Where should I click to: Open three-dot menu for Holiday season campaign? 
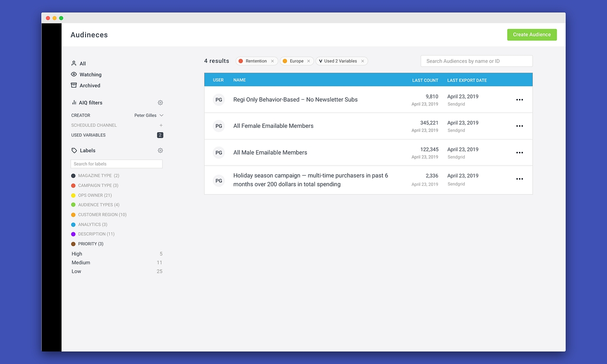pos(519,179)
